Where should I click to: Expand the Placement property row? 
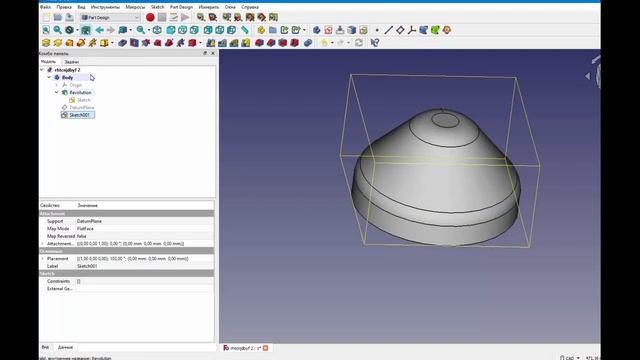click(42, 258)
